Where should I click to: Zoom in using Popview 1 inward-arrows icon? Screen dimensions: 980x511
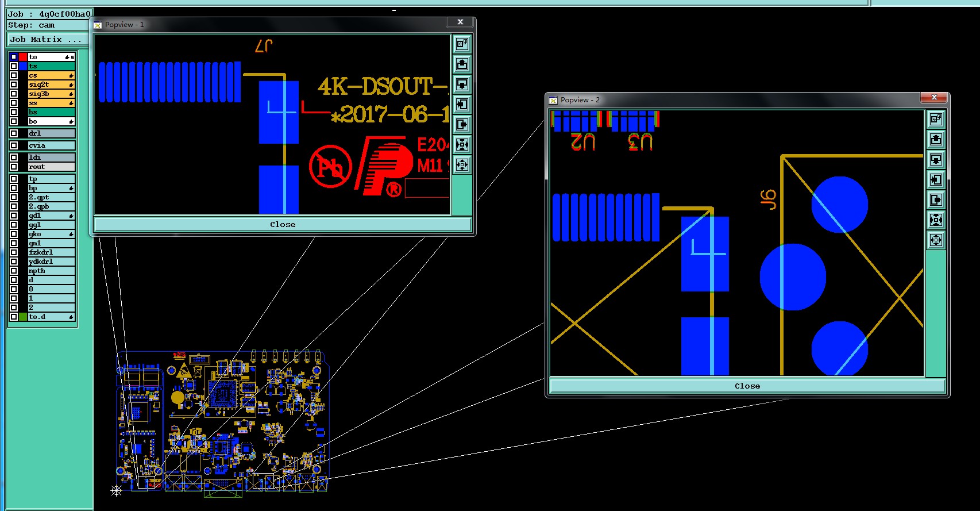(462, 144)
